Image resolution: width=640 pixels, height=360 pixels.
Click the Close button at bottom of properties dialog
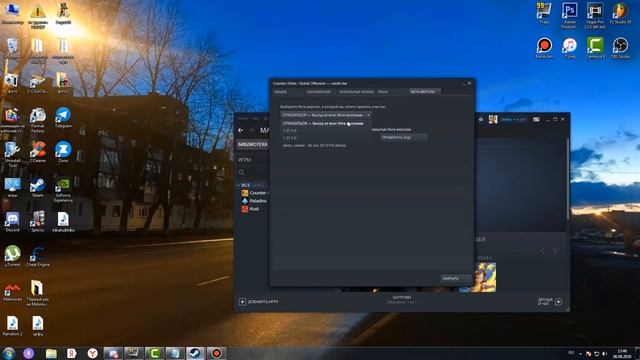[456, 278]
